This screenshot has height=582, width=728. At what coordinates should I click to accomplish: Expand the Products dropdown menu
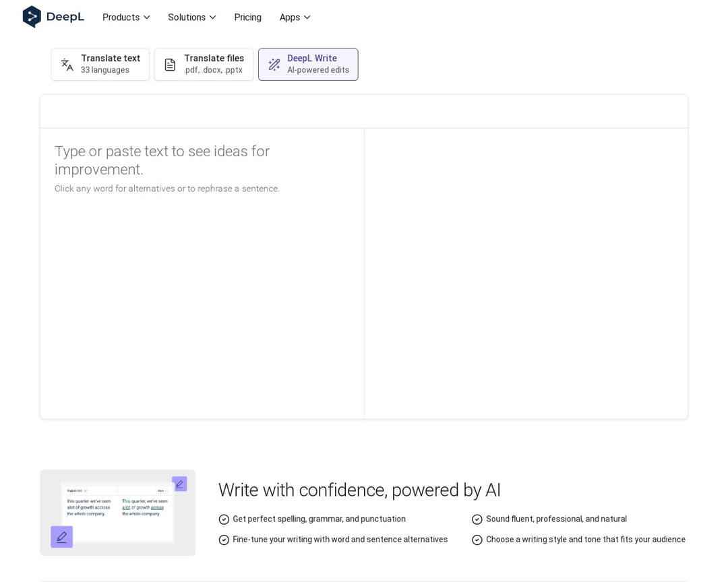(126, 18)
